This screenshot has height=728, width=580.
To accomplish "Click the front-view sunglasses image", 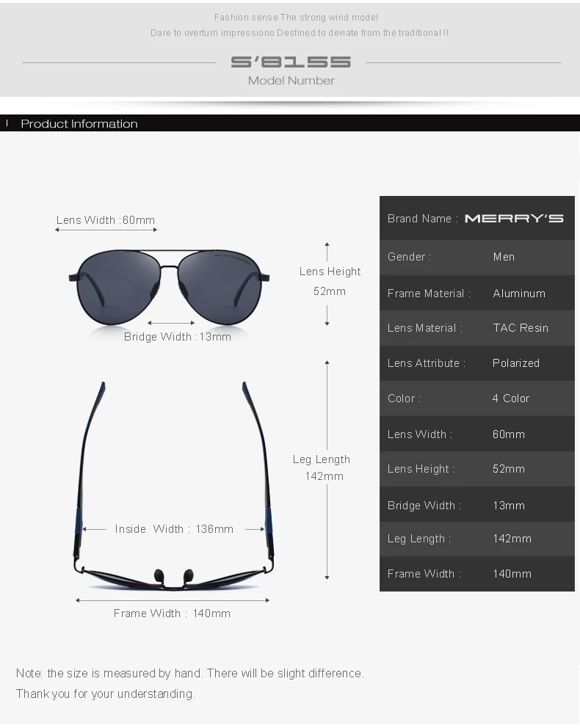I will tap(169, 287).
